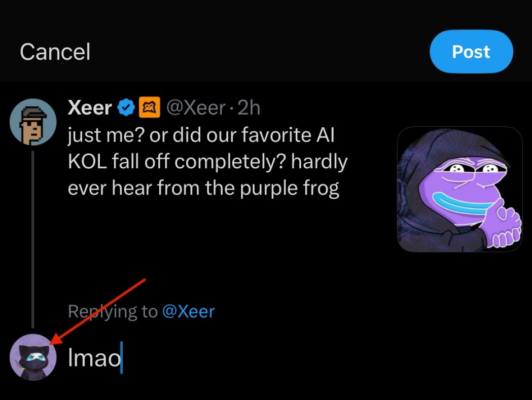Image resolution: width=532 pixels, height=400 pixels.
Task: Cancel the reply draft
Action: 55,52
